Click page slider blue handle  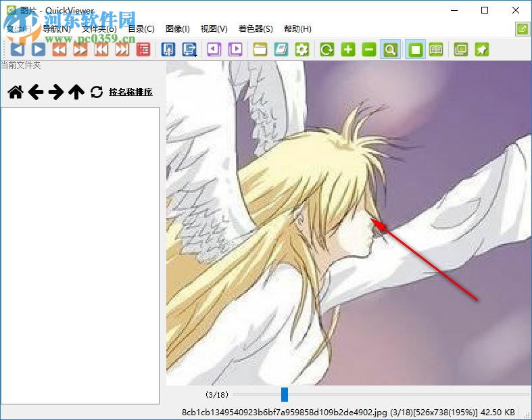[x=285, y=394]
